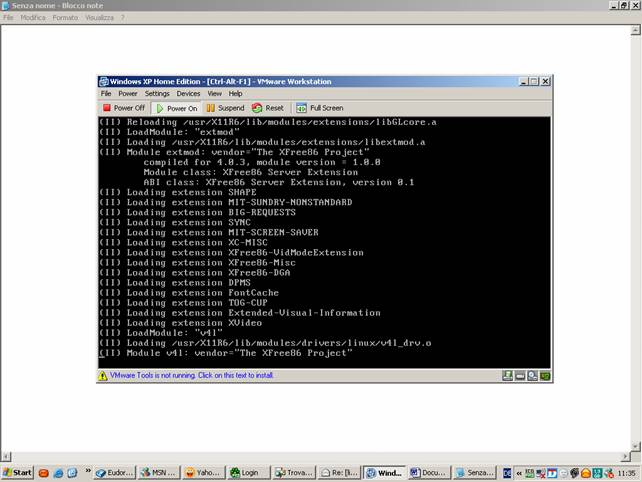Click the tray icon left of clock
Viewport: 642px width, 482px height.
click(609, 473)
